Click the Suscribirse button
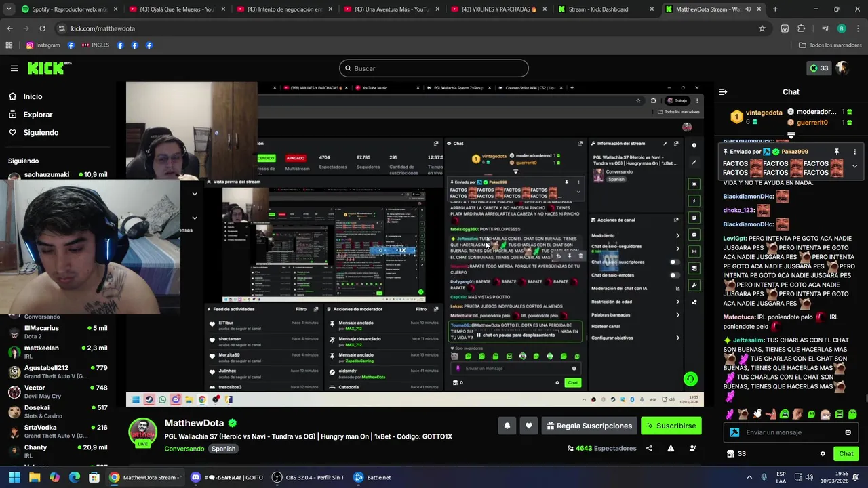 671,426
